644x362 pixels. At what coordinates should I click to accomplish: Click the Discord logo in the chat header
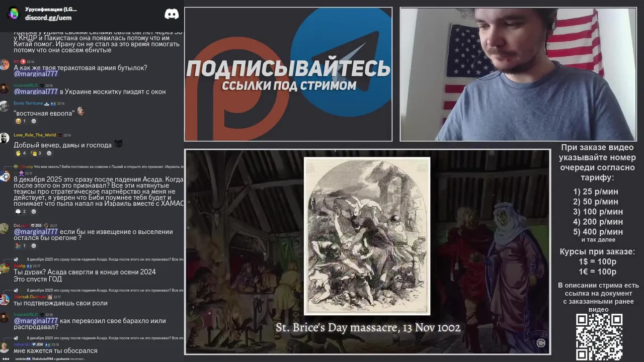[x=172, y=14]
